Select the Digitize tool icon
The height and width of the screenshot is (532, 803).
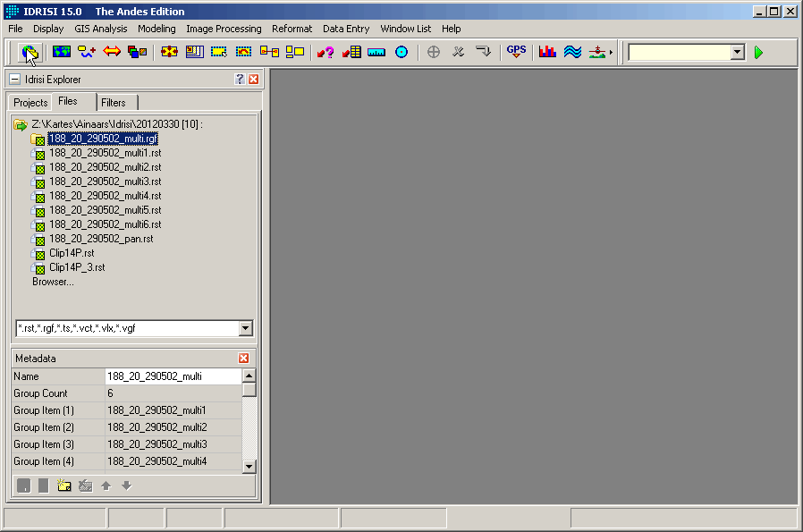pyautogui.click(x=87, y=52)
